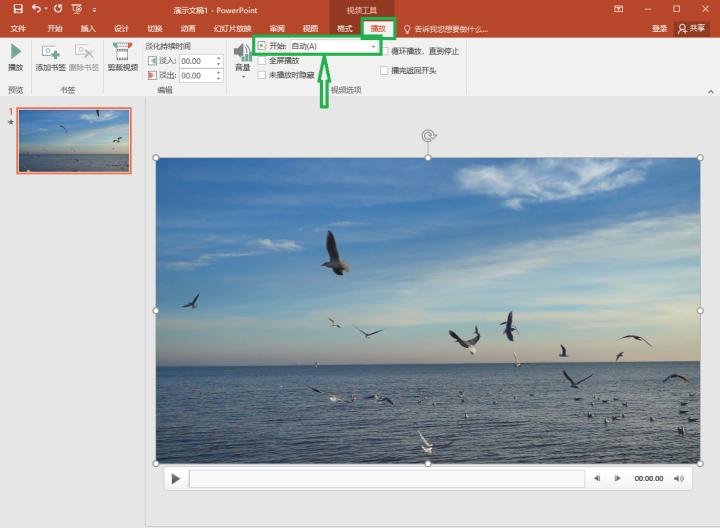Toggle hide while not playing checkbox

click(x=262, y=75)
